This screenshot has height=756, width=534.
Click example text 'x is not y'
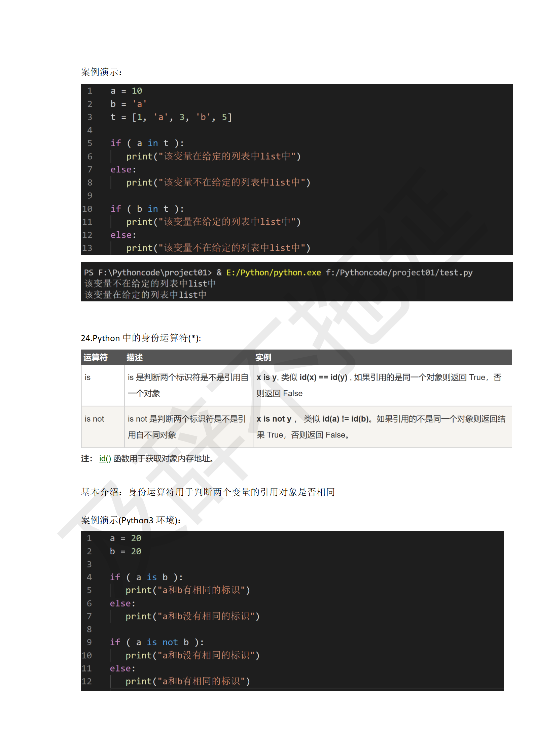[x=274, y=419]
